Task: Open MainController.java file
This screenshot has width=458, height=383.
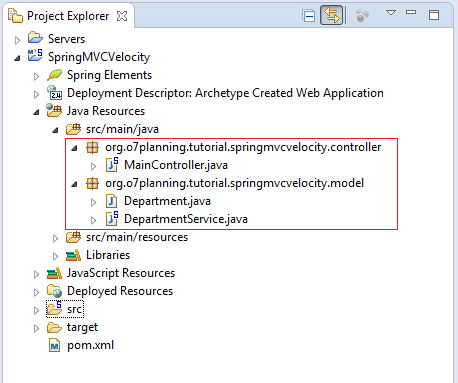Action: (x=176, y=165)
